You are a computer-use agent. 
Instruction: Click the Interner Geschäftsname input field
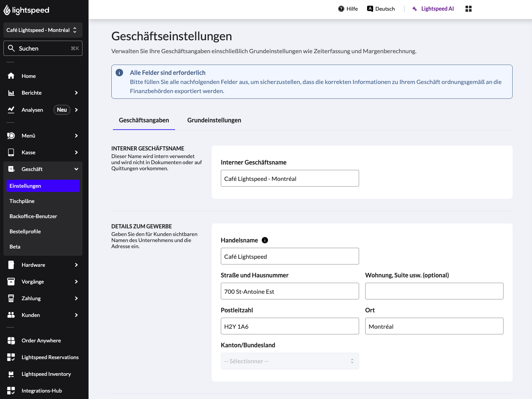(x=290, y=178)
